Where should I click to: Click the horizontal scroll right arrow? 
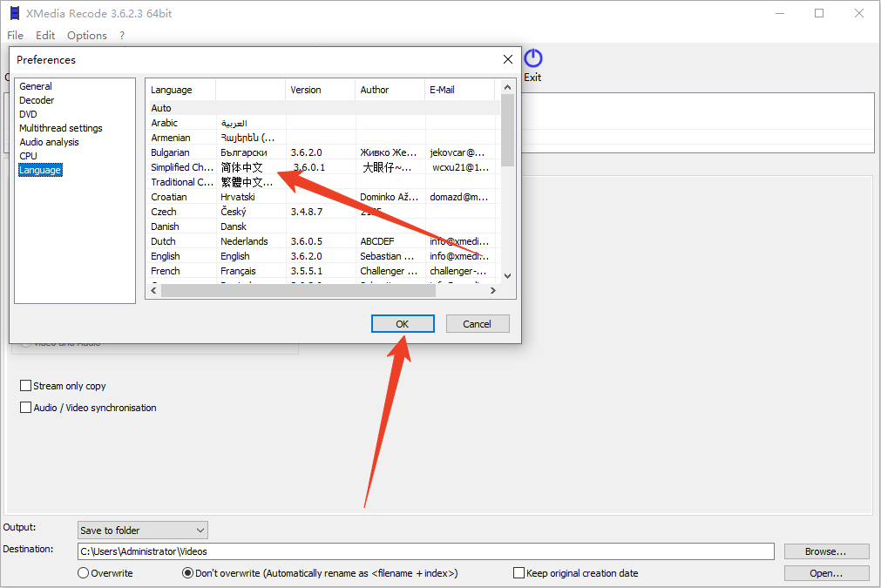[x=493, y=291]
